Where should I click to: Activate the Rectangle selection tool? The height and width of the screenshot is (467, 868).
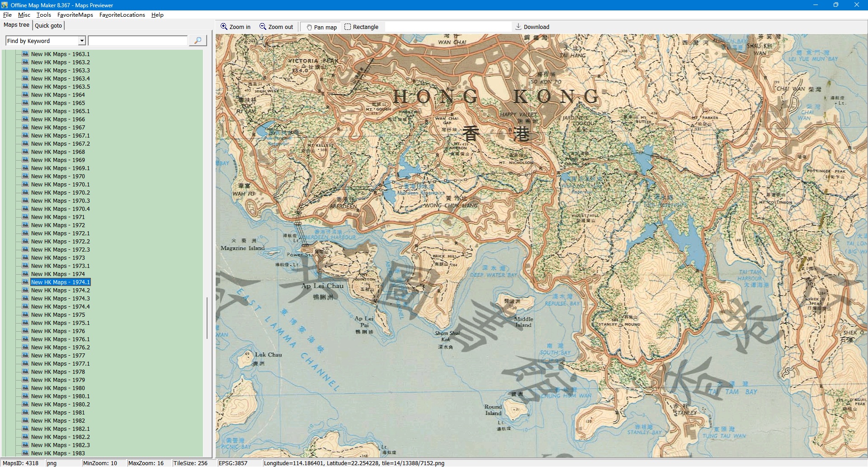click(x=348, y=27)
